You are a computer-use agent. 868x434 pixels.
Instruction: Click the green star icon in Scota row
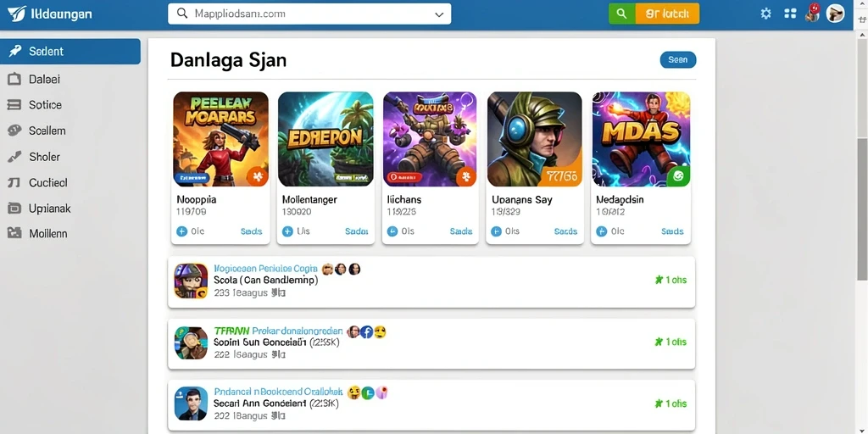click(x=659, y=280)
